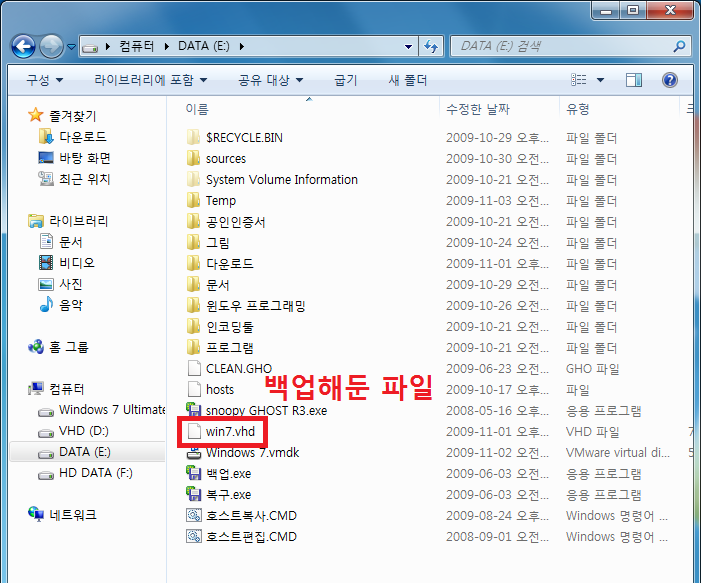This screenshot has width=701, height=583.
Task: Change view with the view icon
Action: tap(579, 80)
